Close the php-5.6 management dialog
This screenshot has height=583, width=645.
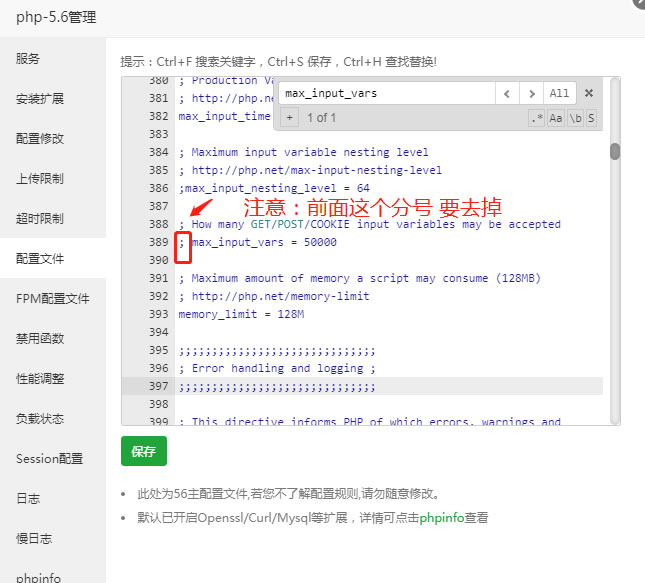[x=639, y=3]
